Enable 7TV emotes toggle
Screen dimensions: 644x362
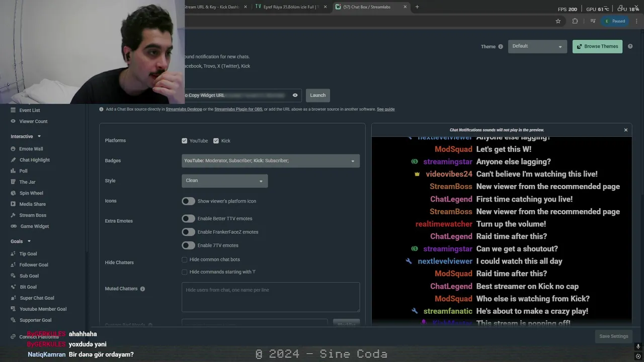(188, 245)
